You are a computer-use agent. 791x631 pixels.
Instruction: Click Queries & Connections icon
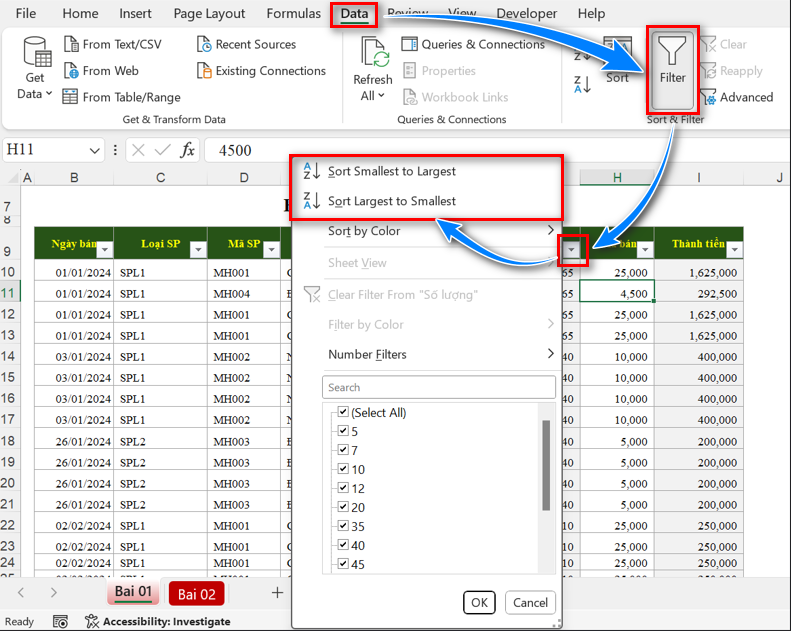410,44
